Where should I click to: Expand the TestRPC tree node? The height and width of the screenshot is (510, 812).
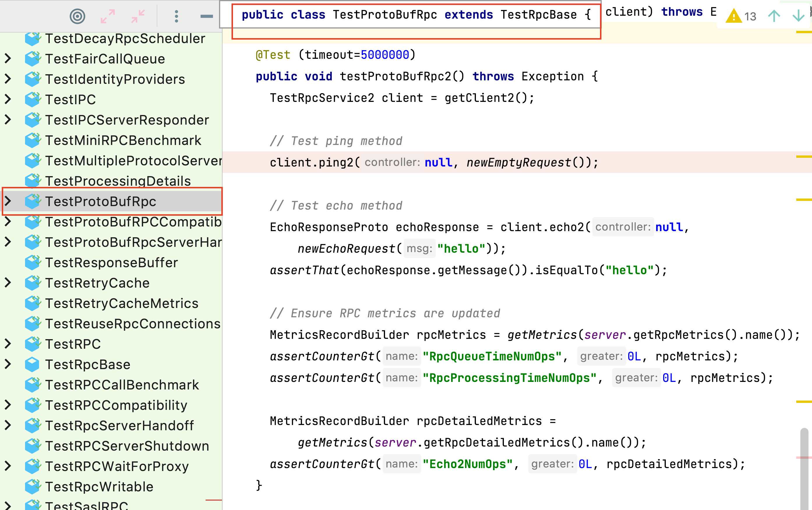click(8, 344)
